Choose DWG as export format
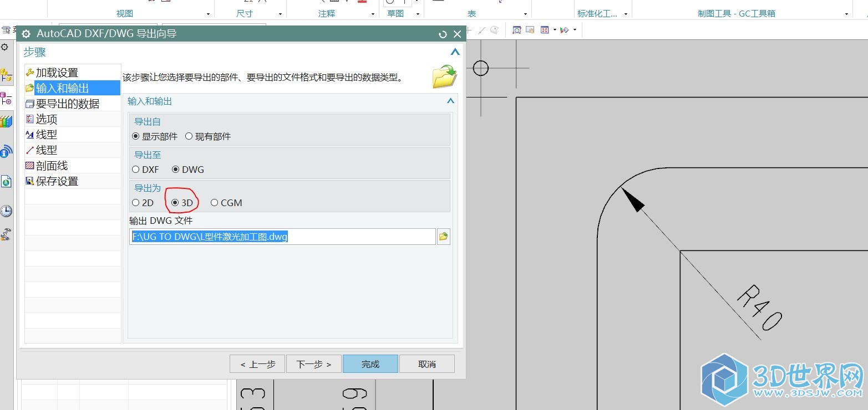868x410 pixels. coord(176,170)
